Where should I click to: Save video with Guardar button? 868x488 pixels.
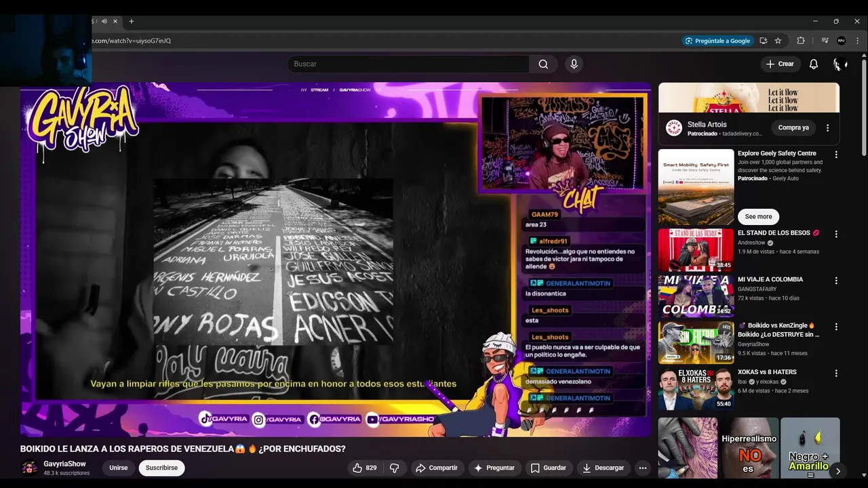548,468
